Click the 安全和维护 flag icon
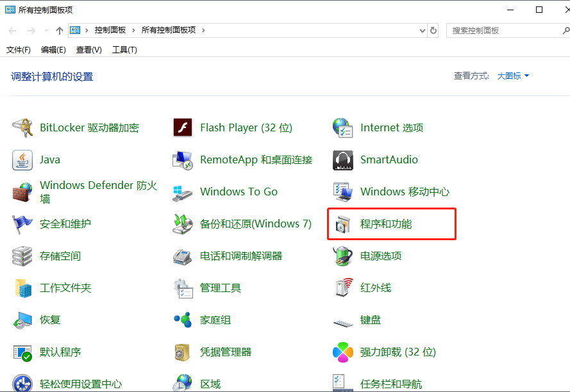The height and width of the screenshot is (392, 570). (x=22, y=224)
